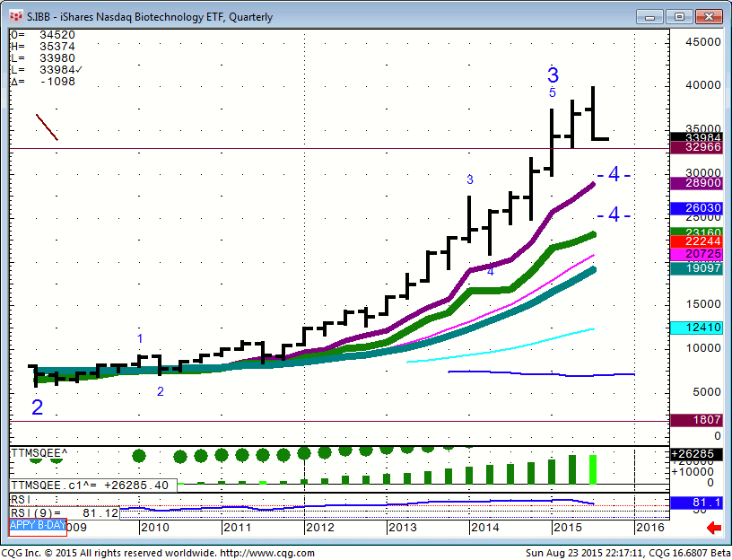Click the large blue wave 2 label
Image resolution: width=732 pixels, height=560 pixels.
click(x=38, y=407)
